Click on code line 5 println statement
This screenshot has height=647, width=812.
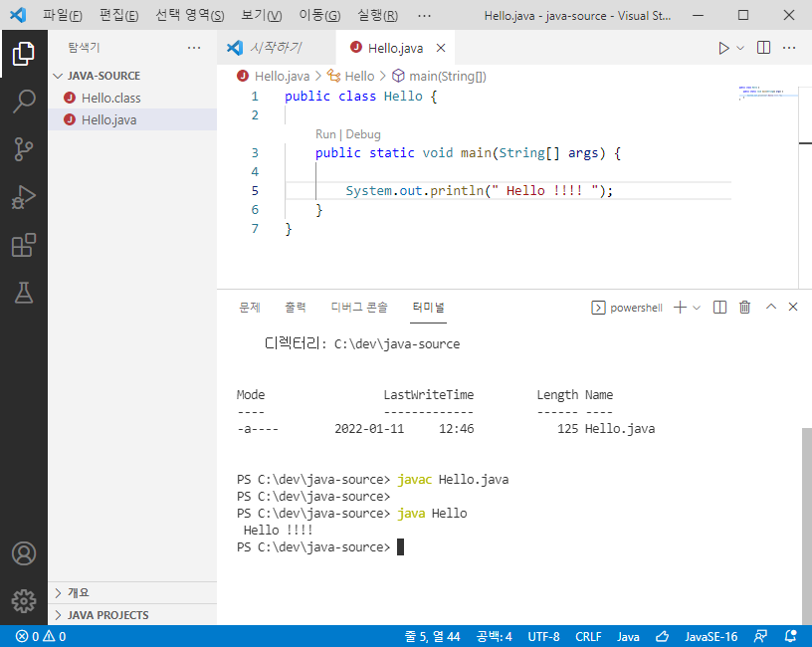(x=479, y=191)
